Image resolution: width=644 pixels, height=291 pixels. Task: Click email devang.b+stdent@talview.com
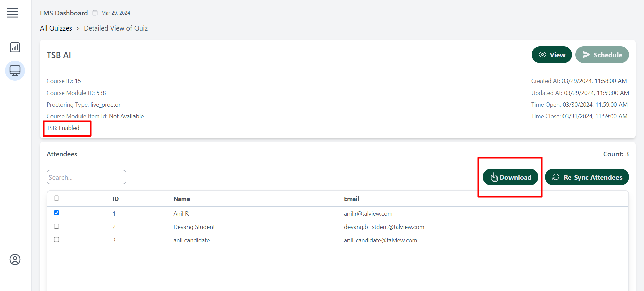click(384, 227)
